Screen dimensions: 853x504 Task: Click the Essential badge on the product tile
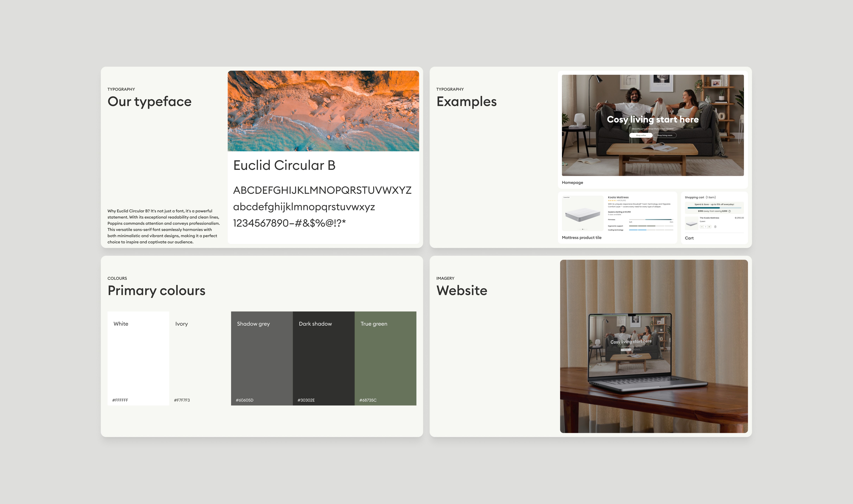point(566,197)
